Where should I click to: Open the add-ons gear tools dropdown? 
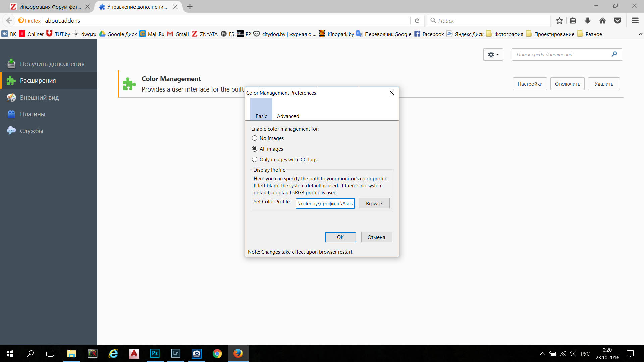tap(493, 55)
